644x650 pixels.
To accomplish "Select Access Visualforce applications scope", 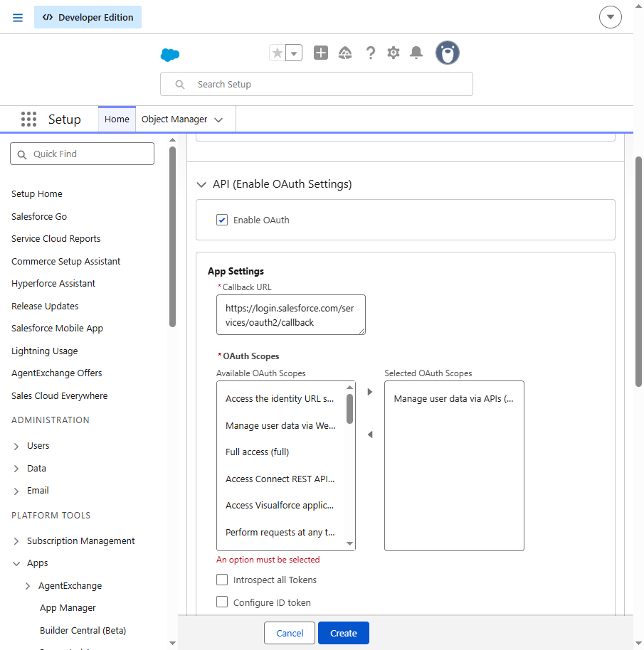I will (280, 506).
